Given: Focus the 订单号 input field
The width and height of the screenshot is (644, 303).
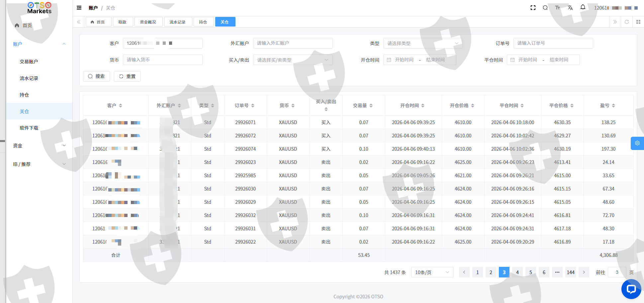Looking at the screenshot, I should click(x=553, y=43).
